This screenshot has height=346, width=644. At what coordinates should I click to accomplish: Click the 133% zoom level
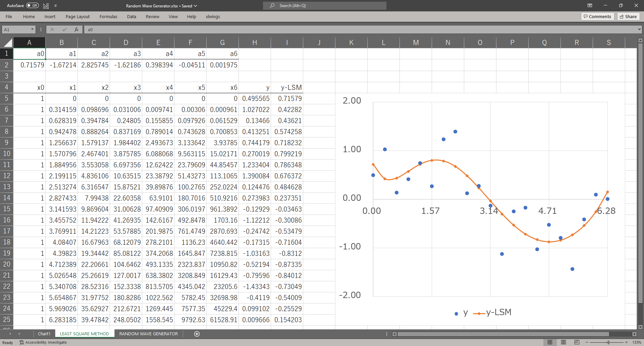click(637, 342)
